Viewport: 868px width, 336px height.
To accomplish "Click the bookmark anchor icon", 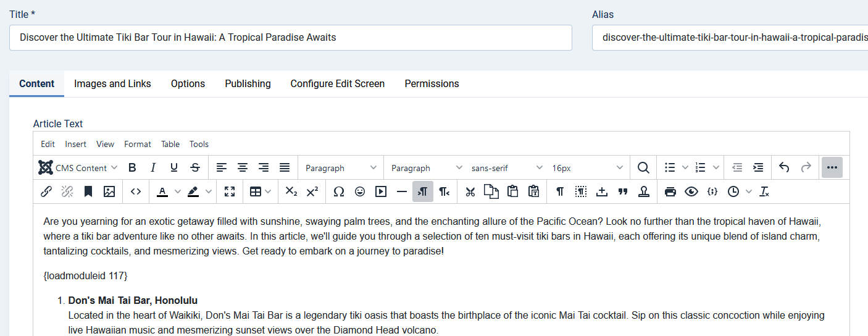I will point(88,191).
